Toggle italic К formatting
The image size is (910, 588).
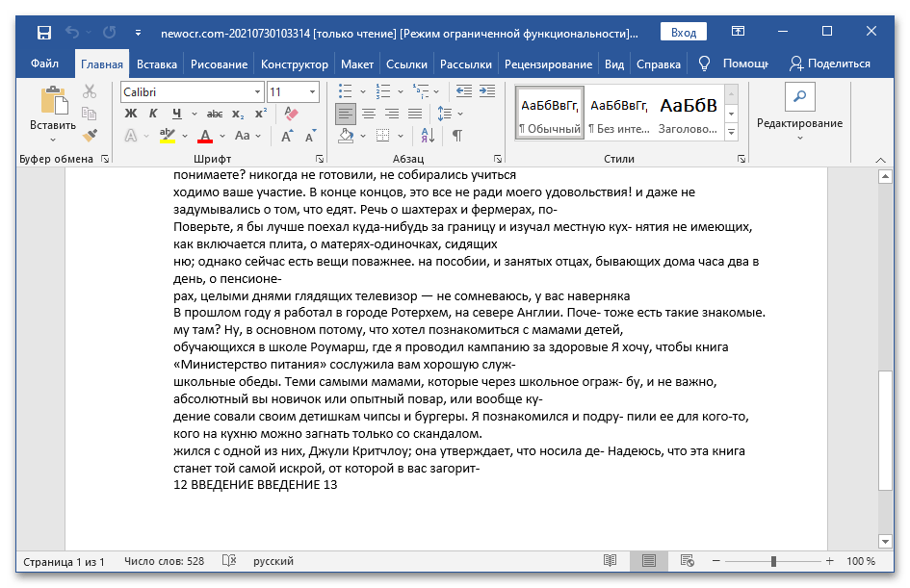click(153, 114)
